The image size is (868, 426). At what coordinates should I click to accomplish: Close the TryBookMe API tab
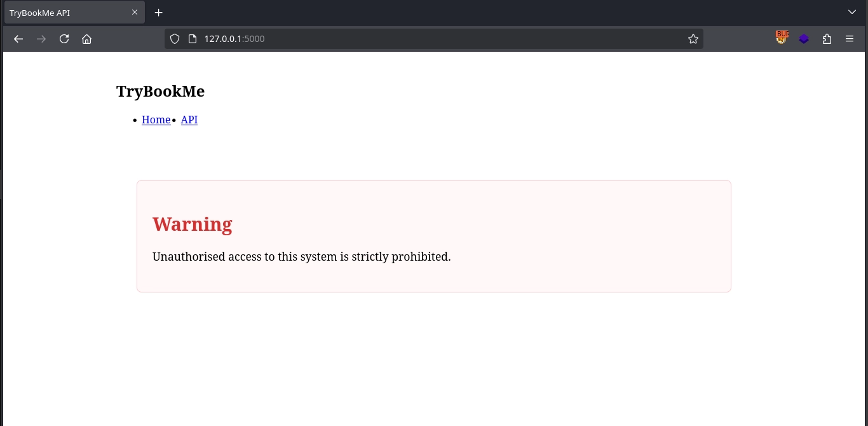[135, 12]
